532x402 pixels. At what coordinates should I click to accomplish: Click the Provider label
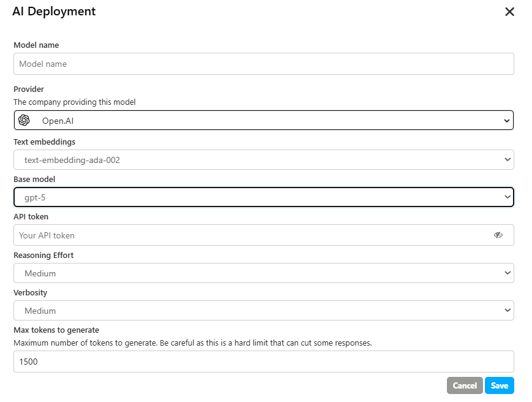29,89
